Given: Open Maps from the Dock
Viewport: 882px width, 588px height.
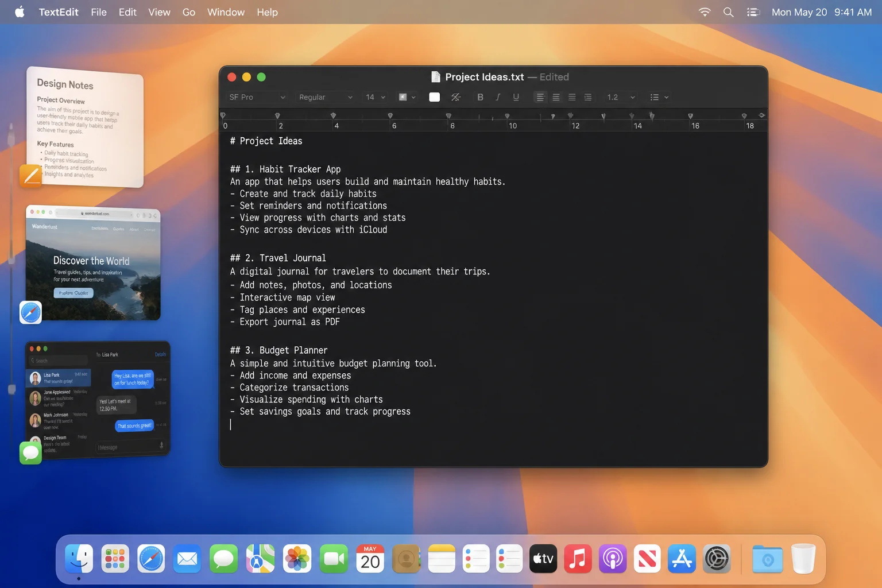Looking at the screenshot, I should tap(260, 559).
